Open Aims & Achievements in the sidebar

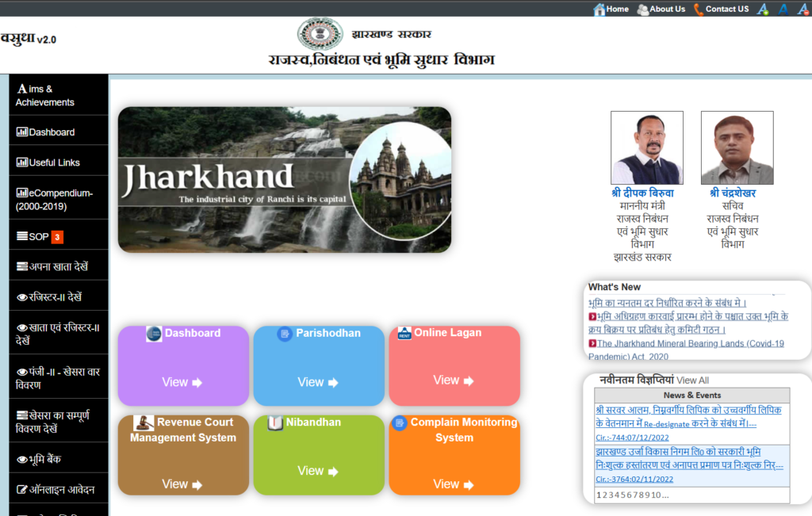point(46,95)
